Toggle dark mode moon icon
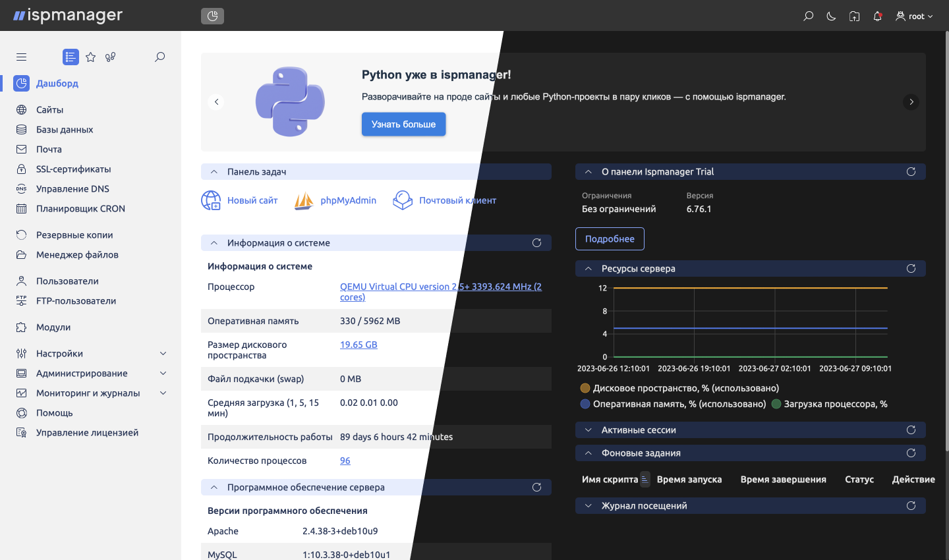The image size is (949, 560). pos(831,16)
